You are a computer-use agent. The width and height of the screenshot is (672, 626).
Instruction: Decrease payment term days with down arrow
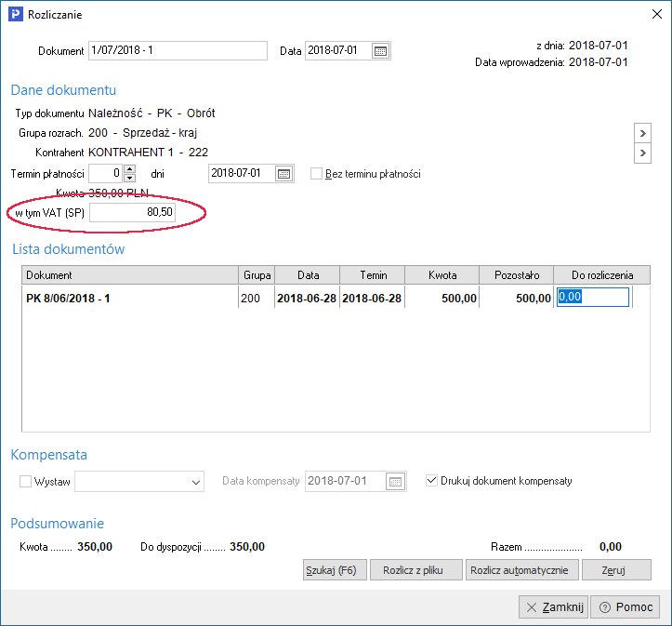point(130,178)
